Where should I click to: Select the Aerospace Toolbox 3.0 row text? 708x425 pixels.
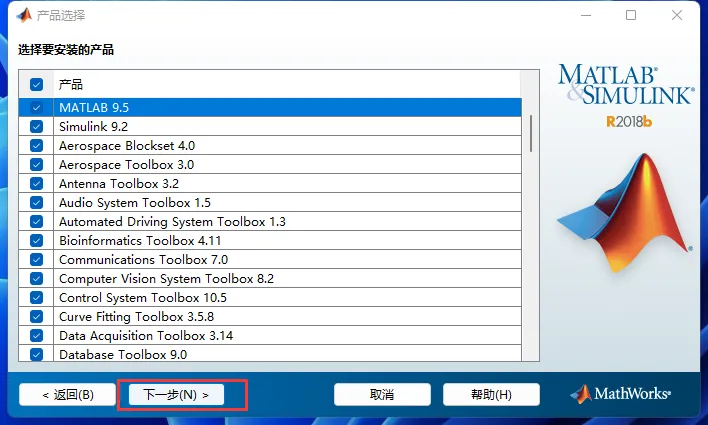(x=126, y=164)
